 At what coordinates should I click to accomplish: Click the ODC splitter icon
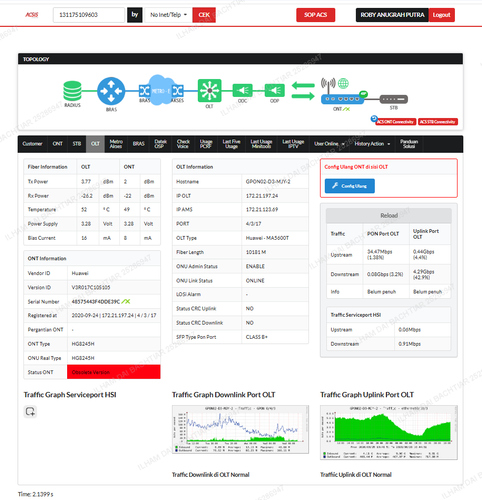click(x=242, y=90)
